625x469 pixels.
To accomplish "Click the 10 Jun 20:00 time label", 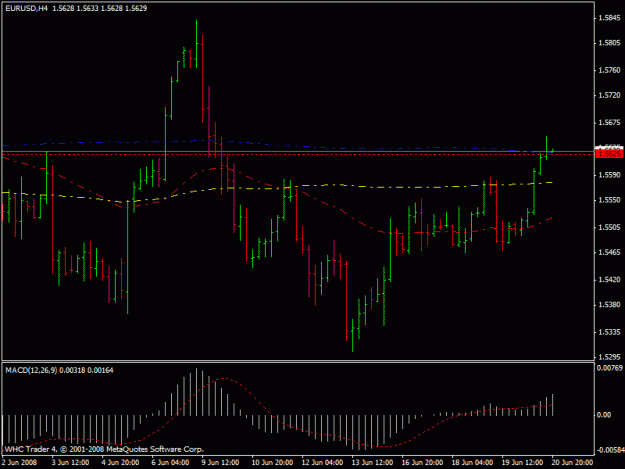I will (272, 462).
